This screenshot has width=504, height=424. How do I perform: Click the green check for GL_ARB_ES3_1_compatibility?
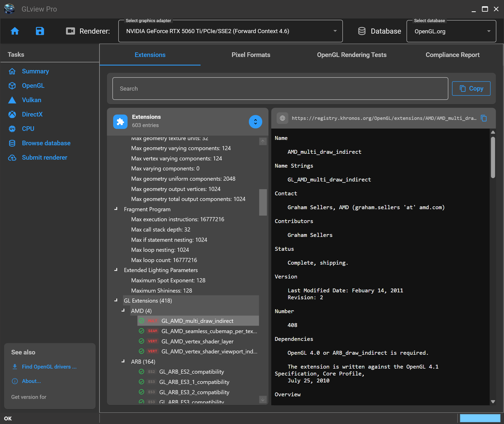[x=141, y=382]
